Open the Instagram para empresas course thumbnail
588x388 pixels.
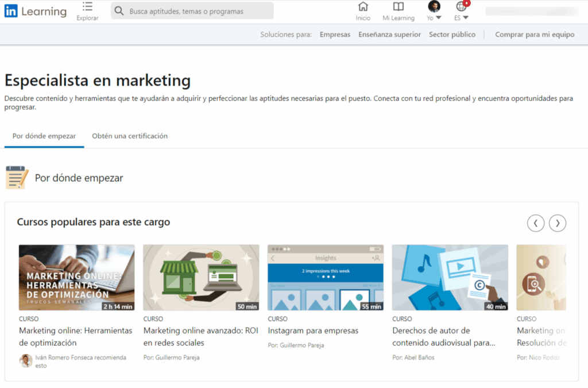(x=325, y=278)
